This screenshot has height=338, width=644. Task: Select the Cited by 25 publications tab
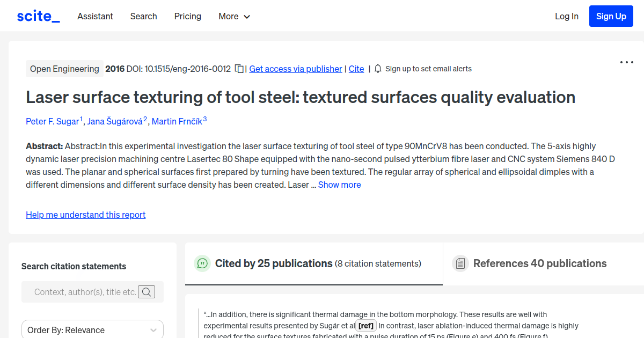274,263
